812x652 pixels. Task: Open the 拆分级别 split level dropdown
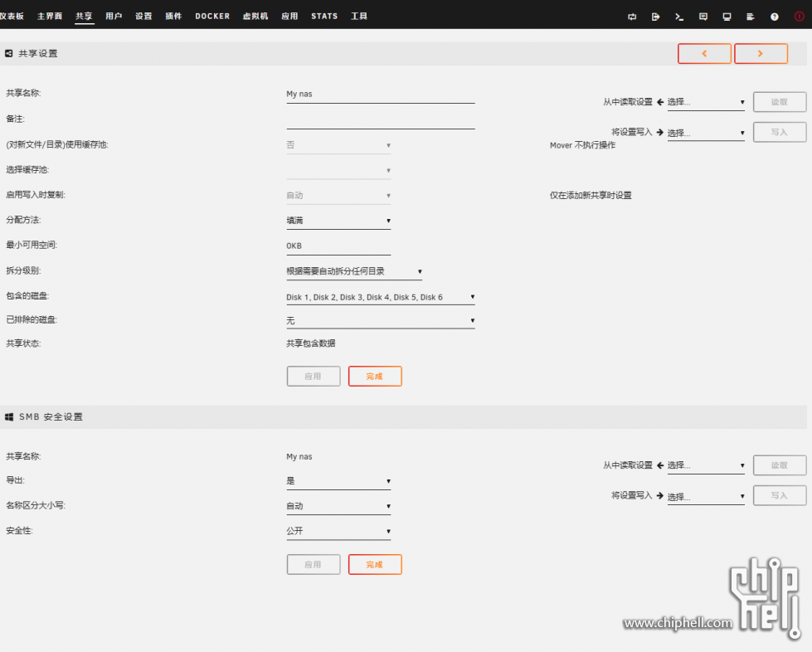tap(354, 271)
